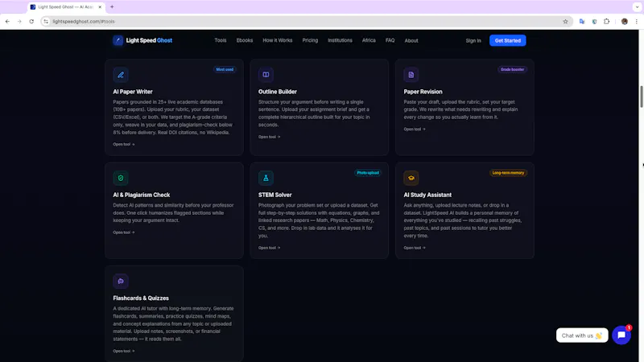Click the Chat with us bubble label
This screenshot has height=362, width=644.
(x=582, y=335)
